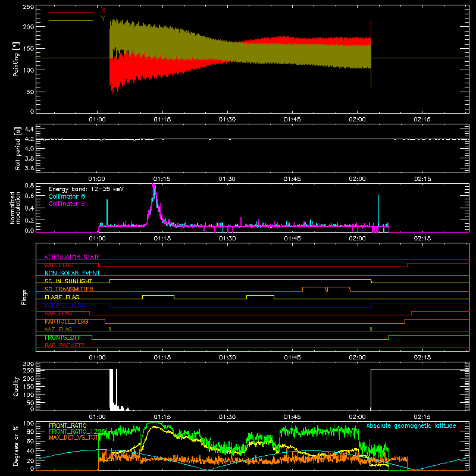Viewport: 476px width, 476px height.
Task: Click the Quality axis title
Action: [x=16, y=386]
